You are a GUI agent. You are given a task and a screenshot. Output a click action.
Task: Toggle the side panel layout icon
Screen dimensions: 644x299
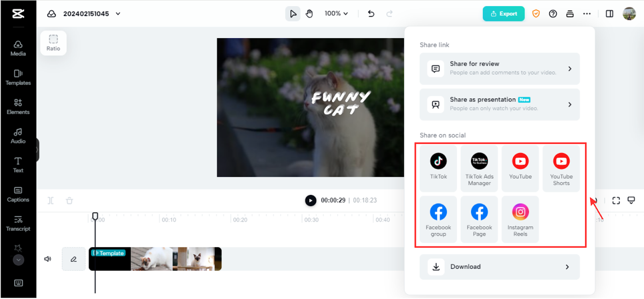point(610,14)
